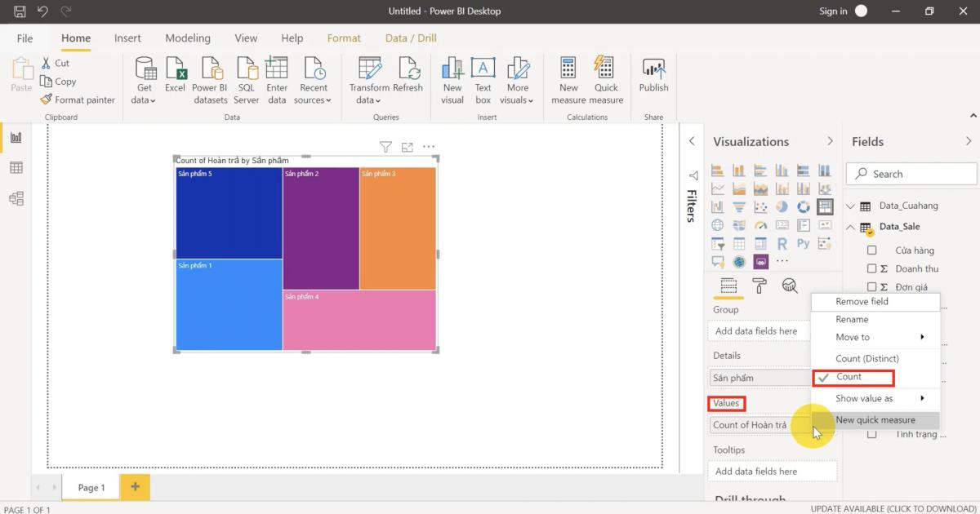Collapse the Data_Sale table
The width and height of the screenshot is (980, 514).
click(850, 227)
